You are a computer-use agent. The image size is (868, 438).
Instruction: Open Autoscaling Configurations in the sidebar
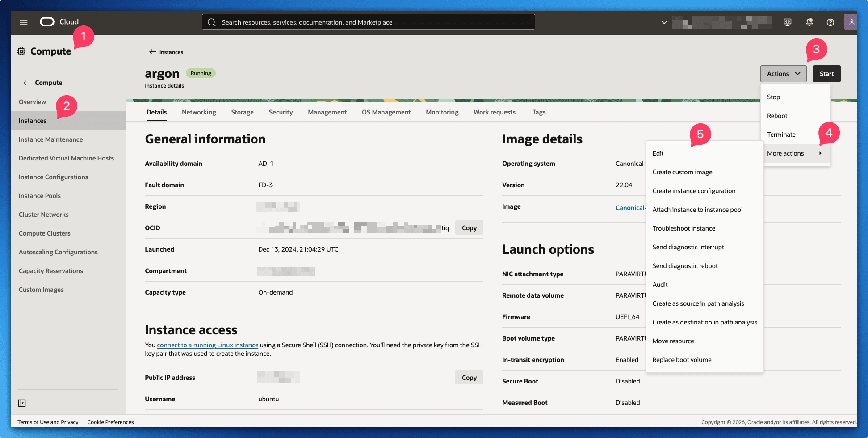point(68,252)
